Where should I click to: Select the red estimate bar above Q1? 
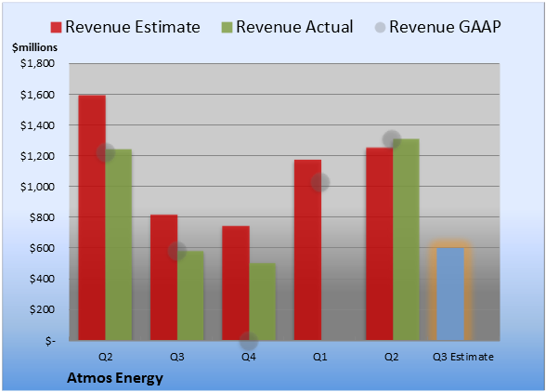pyautogui.click(x=308, y=250)
